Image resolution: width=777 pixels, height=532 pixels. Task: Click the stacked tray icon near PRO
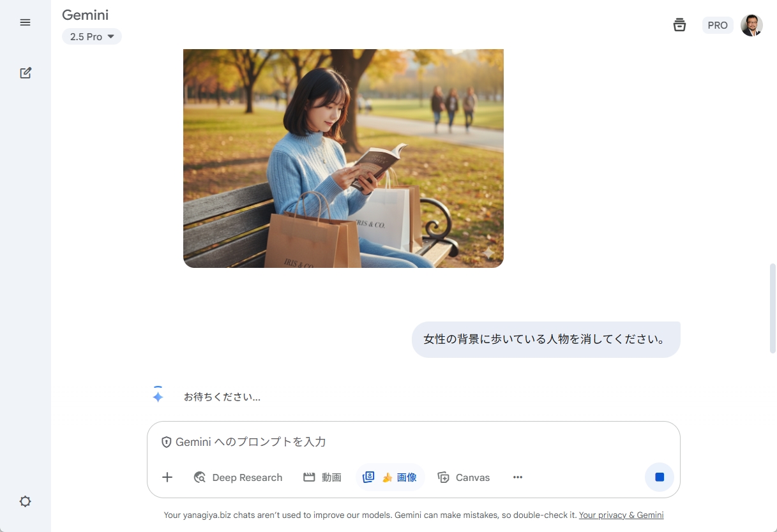(x=679, y=25)
